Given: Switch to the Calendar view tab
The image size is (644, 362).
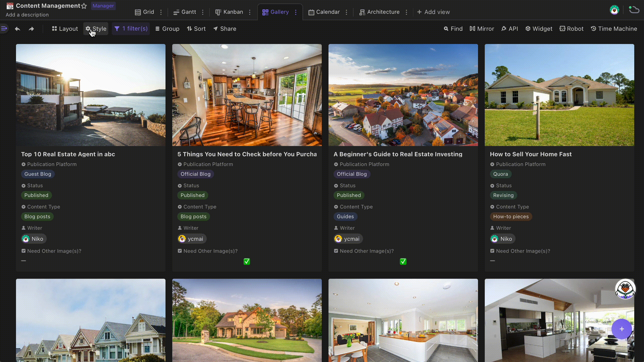Looking at the screenshot, I should point(324,12).
